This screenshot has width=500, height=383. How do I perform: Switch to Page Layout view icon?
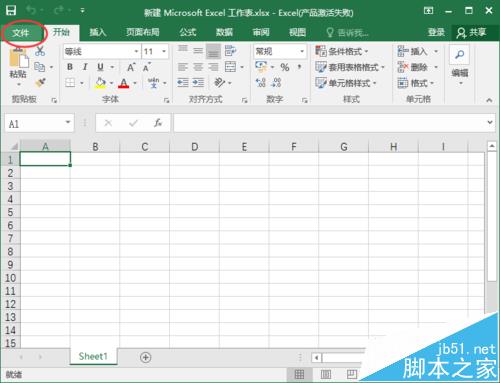coord(326,375)
